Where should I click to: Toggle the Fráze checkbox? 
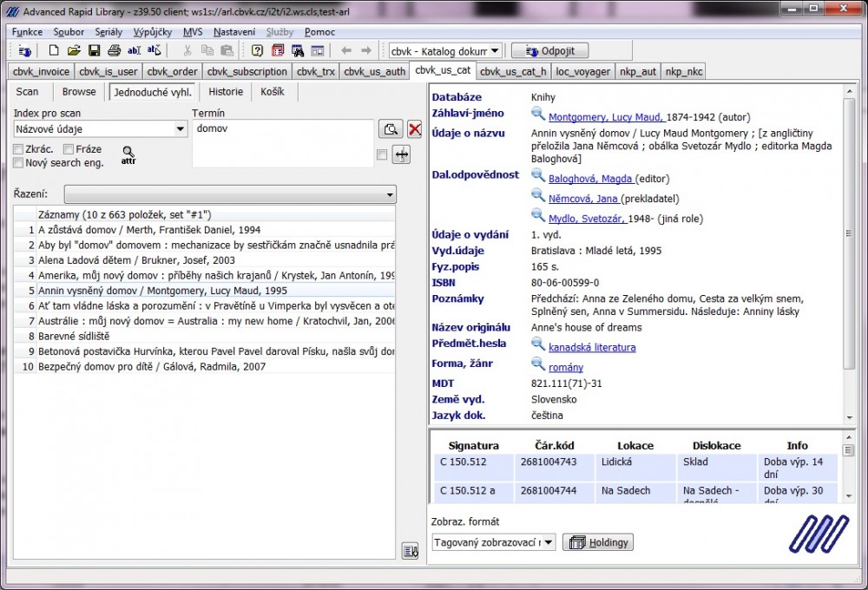pos(69,149)
